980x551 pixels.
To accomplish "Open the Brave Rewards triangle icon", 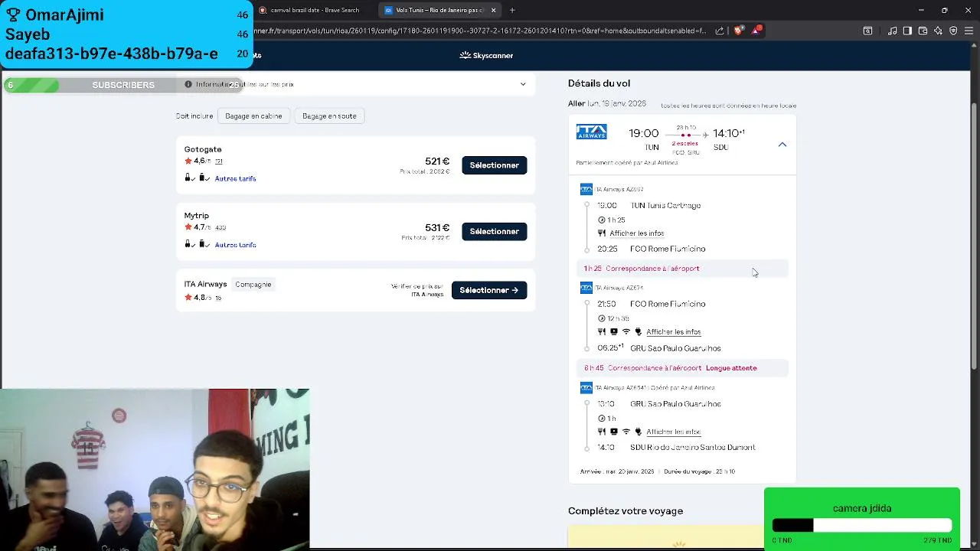I will coord(756,31).
